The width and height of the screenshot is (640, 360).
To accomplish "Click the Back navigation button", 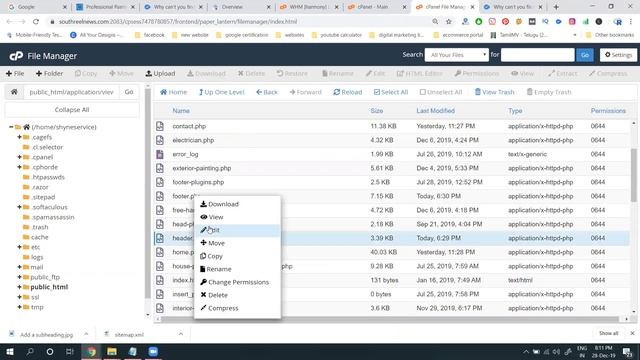I will click(267, 92).
